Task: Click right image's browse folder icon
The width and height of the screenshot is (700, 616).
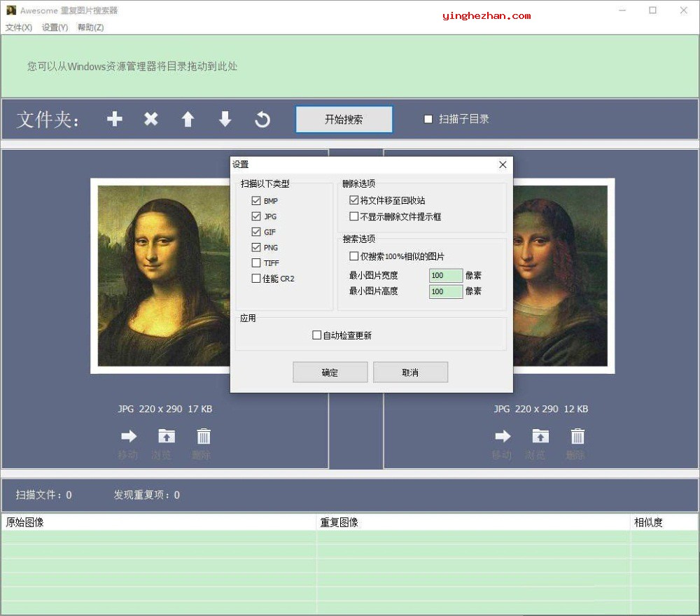Action: pyautogui.click(x=540, y=436)
